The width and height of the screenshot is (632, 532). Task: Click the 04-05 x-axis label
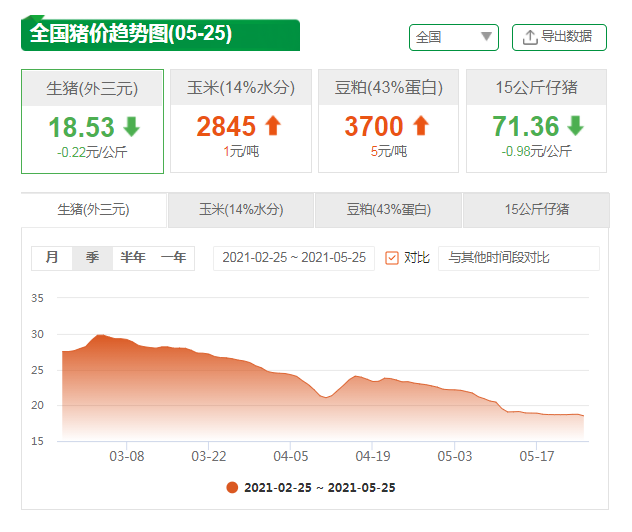tap(291, 457)
